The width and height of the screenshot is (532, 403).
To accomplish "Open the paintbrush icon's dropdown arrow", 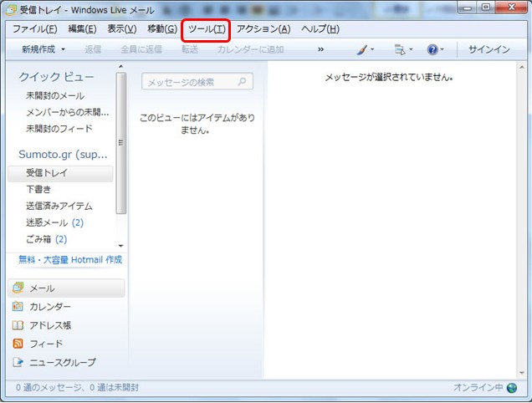I will click(372, 49).
